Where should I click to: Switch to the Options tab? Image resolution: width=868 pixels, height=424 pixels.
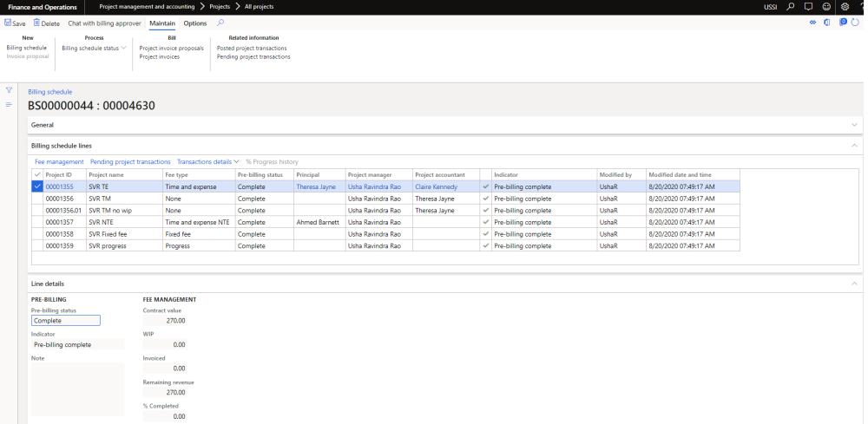click(195, 23)
